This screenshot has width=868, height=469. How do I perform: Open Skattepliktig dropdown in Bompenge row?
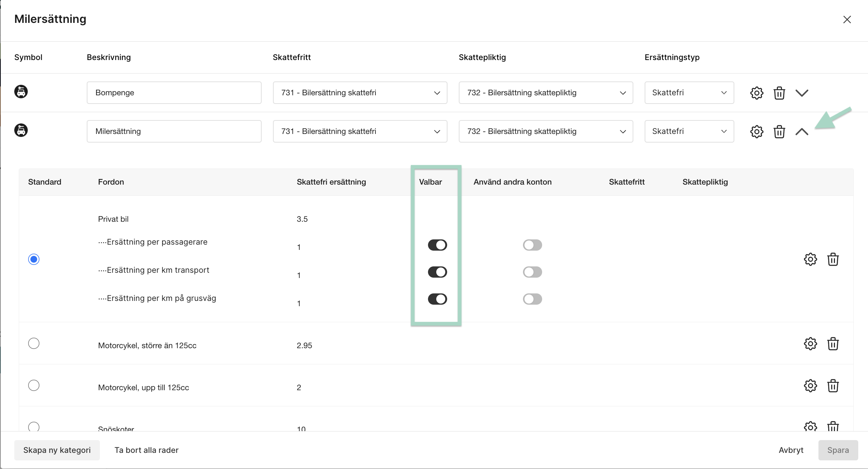point(546,93)
